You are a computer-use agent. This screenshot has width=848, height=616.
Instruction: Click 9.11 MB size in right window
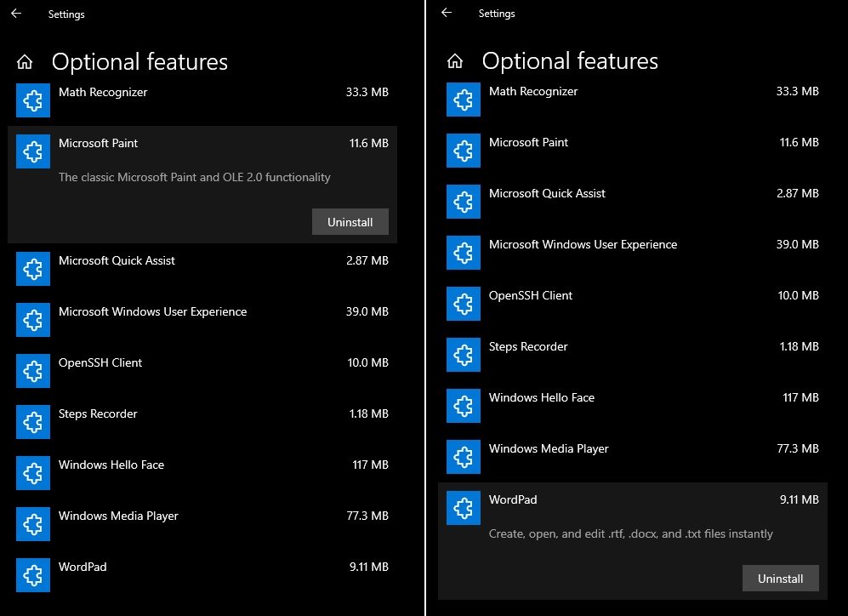pos(799,499)
